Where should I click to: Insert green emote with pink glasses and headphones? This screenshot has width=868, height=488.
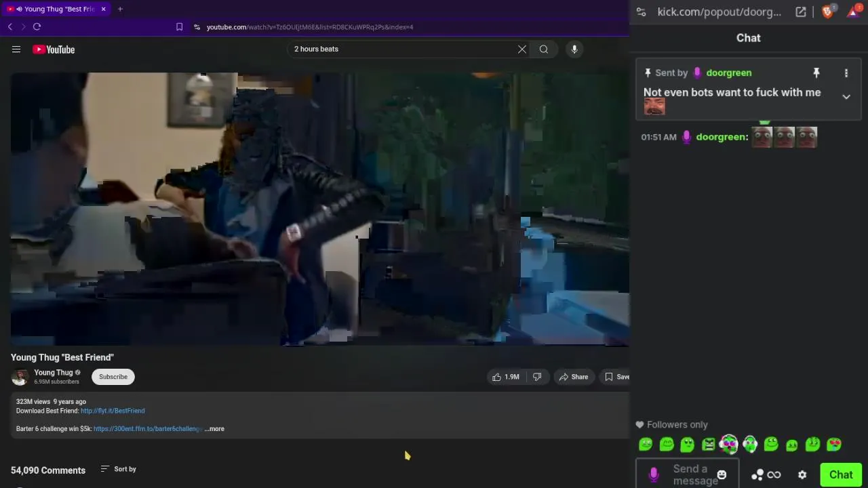[x=729, y=445]
